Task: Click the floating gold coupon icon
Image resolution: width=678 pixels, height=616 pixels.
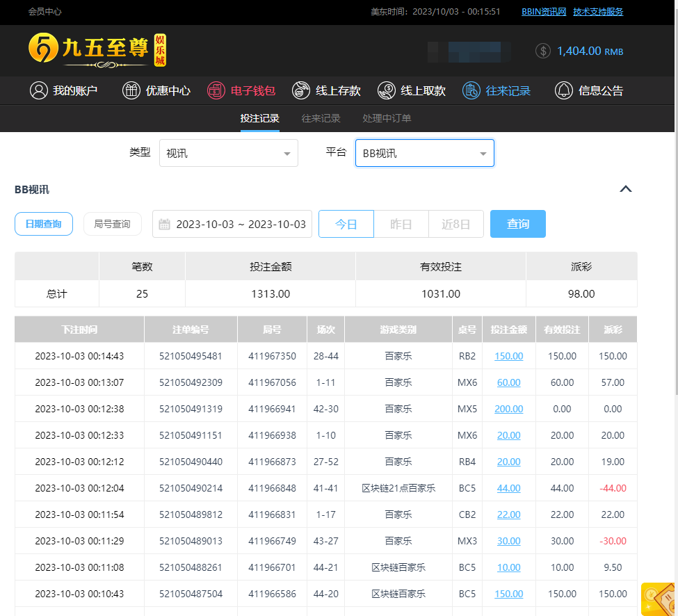Action: pyautogui.click(x=659, y=599)
